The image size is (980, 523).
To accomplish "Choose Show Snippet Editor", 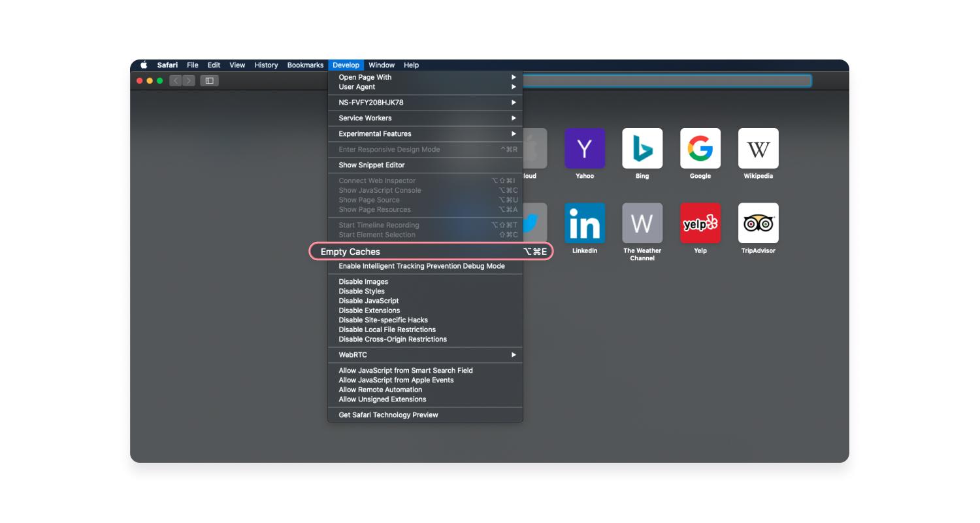I will pyautogui.click(x=425, y=165).
